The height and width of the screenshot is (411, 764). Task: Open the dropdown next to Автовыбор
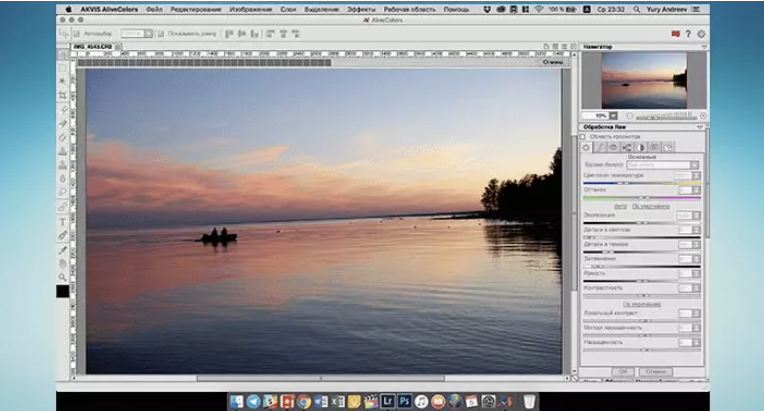pos(137,34)
